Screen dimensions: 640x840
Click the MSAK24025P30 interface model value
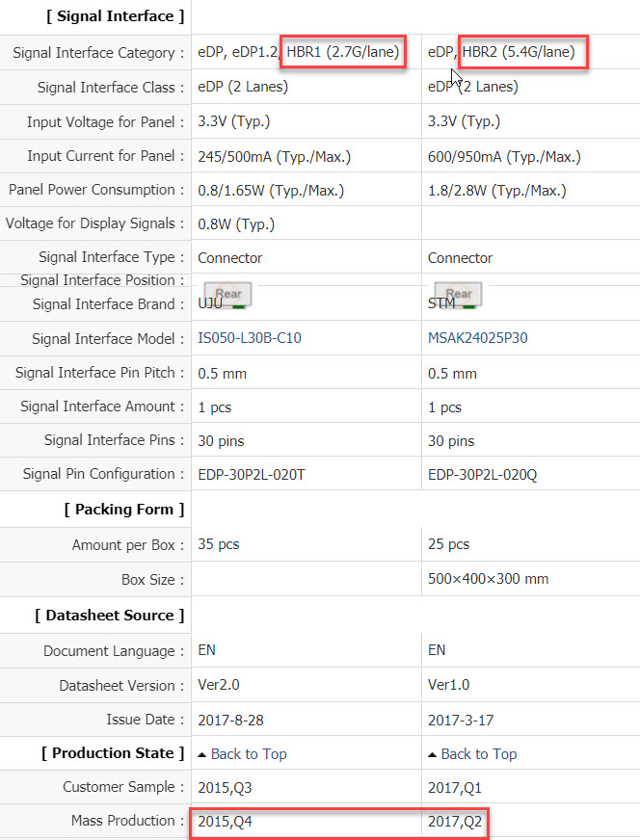(x=478, y=339)
